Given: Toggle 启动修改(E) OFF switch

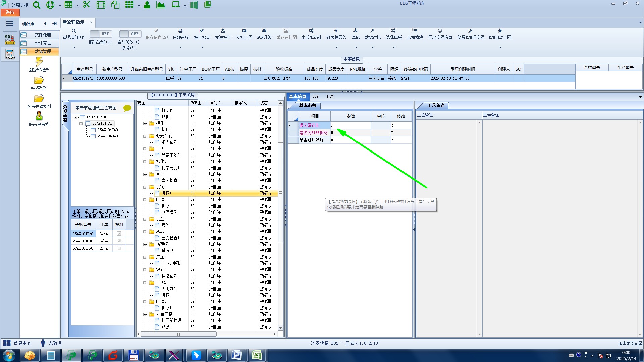Looking at the screenshot, I should coord(130,34).
